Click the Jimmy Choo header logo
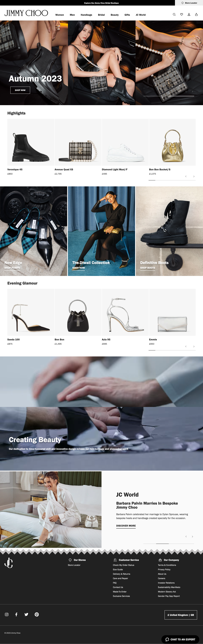 [x=26, y=13]
